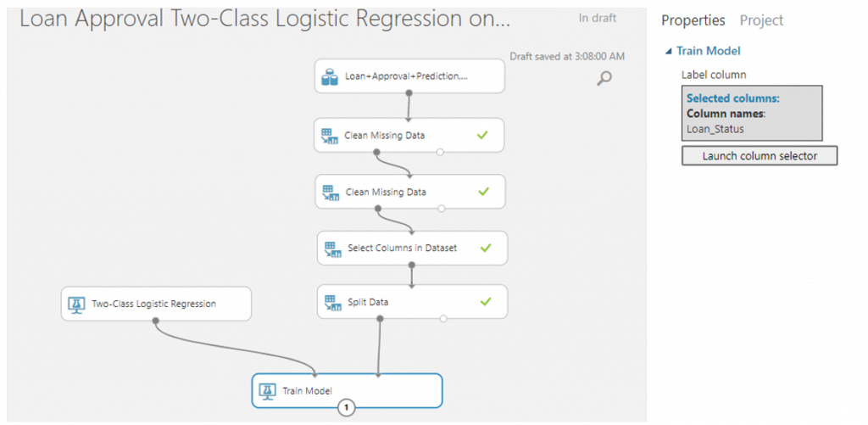Click the Loan+Approval+Prediction dataset database icon
This screenshot has height=425, width=868.
click(330, 77)
